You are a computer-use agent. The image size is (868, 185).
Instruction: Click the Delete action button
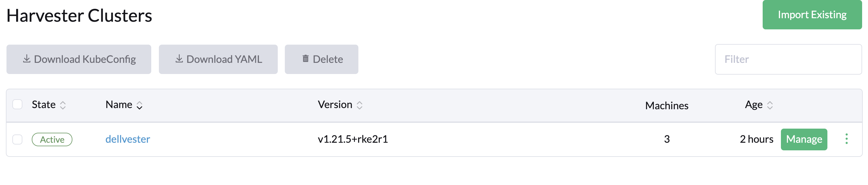[321, 59]
